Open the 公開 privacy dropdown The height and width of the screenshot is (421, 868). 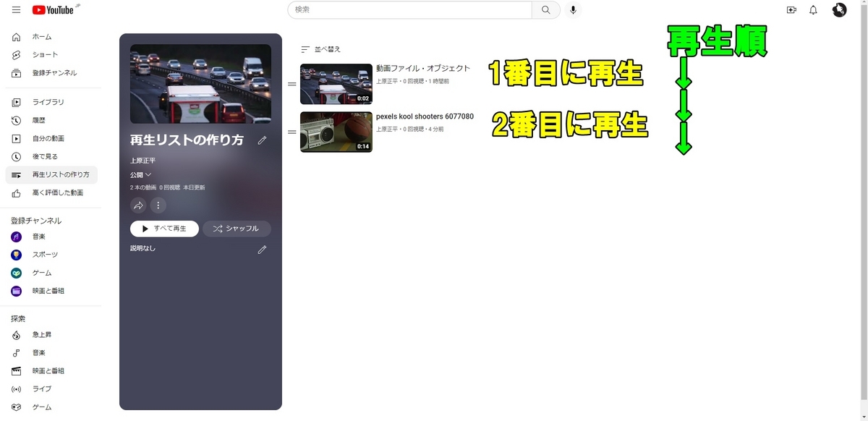[140, 175]
